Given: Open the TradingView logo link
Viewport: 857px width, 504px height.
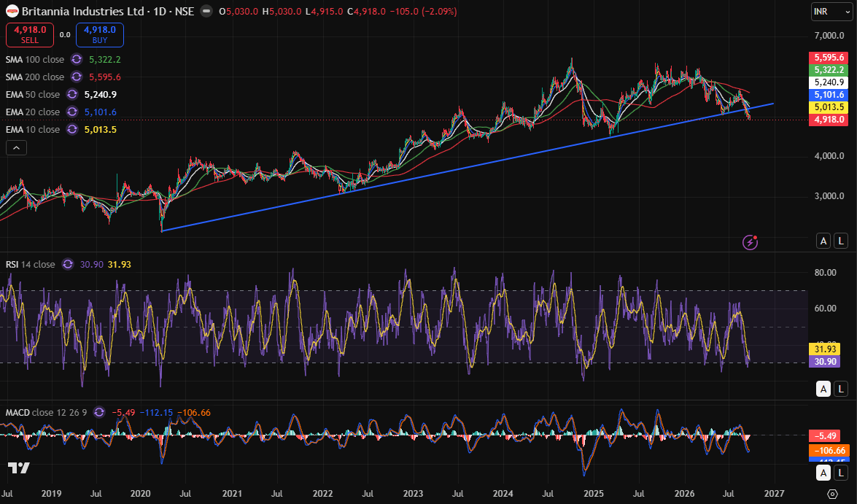Looking at the screenshot, I should coord(18,468).
